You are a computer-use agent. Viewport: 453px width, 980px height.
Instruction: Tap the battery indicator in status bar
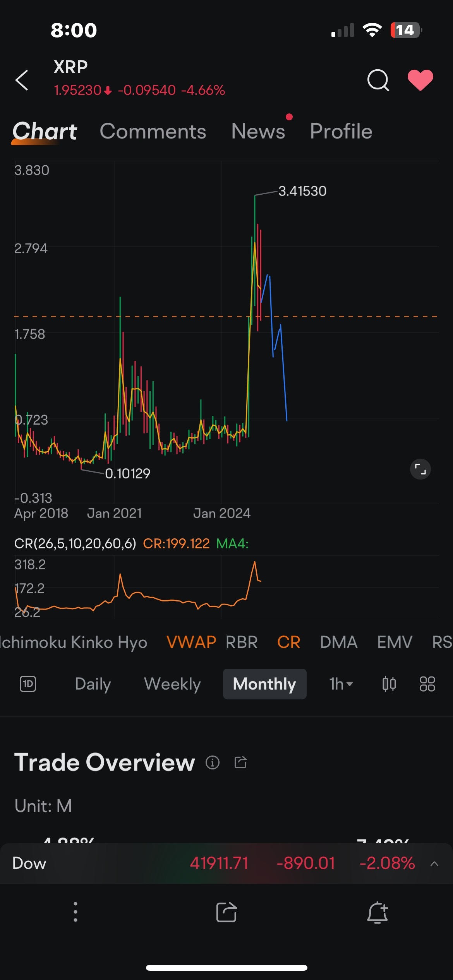coord(406,30)
